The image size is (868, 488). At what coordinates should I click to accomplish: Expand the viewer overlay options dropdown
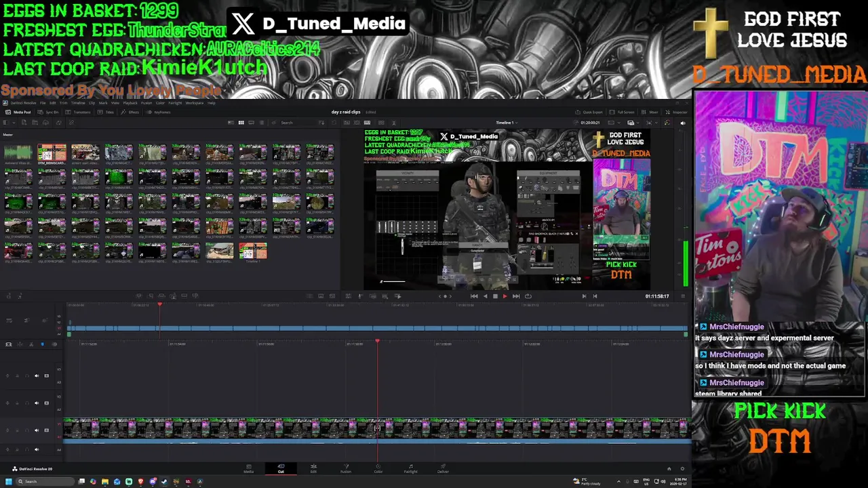tap(633, 123)
